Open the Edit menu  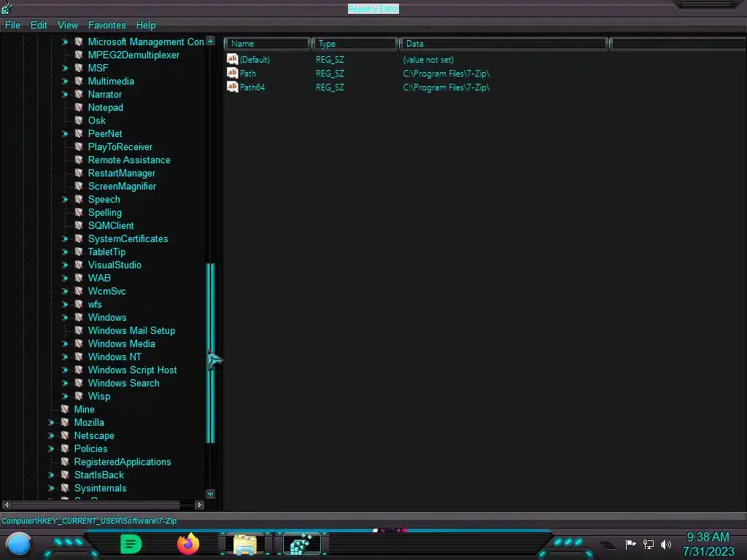(x=39, y=26)
